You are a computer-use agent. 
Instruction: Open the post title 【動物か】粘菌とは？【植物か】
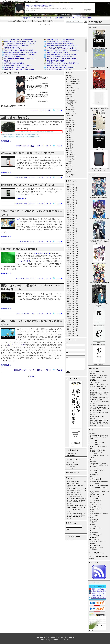tap(19, 249)
